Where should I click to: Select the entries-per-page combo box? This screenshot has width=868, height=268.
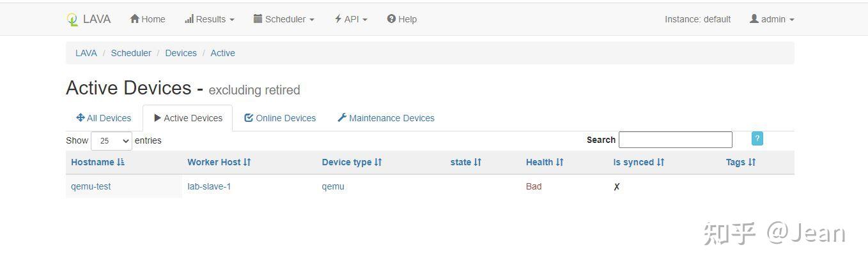click(x=111, y=140)
